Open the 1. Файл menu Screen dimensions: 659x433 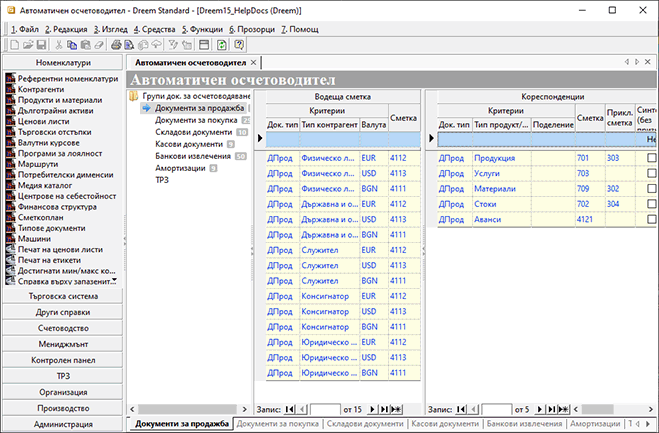[25, 29]
